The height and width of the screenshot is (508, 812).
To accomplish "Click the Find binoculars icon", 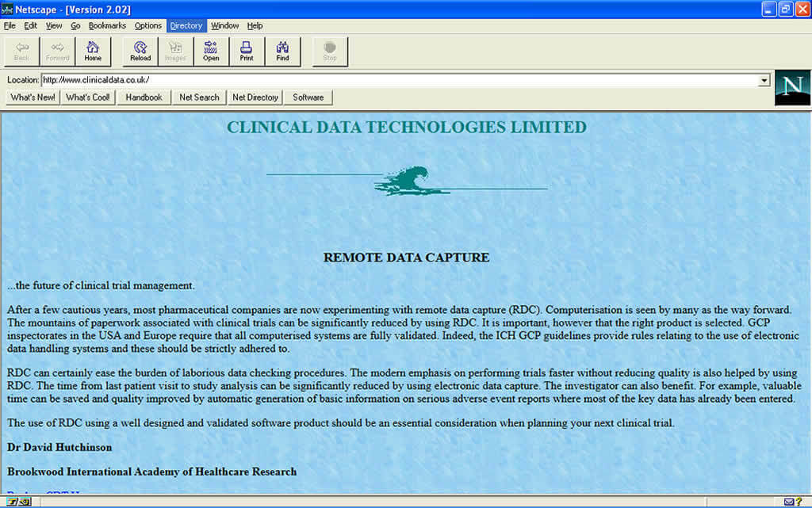I will [282, 51].
